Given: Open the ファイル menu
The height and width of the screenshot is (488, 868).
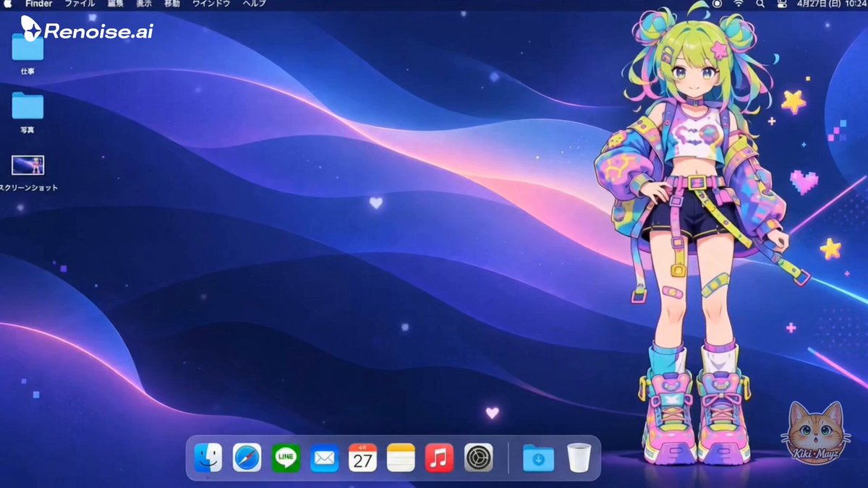Looking at the screenshot, I should tap(80, 4).
